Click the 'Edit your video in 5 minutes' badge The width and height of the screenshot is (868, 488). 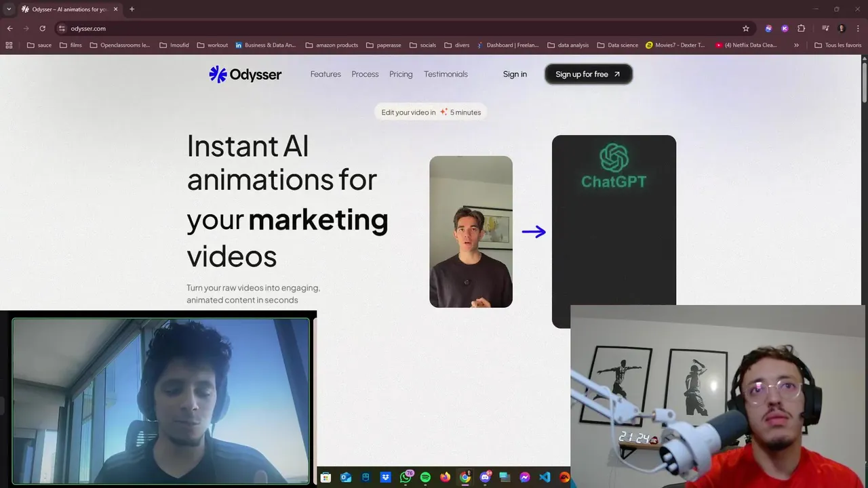pyautogui.click(x=431, y=112)
